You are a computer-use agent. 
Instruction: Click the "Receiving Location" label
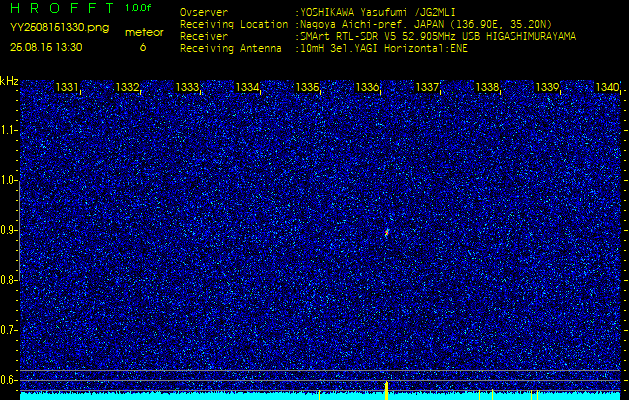tap(234, 24)
